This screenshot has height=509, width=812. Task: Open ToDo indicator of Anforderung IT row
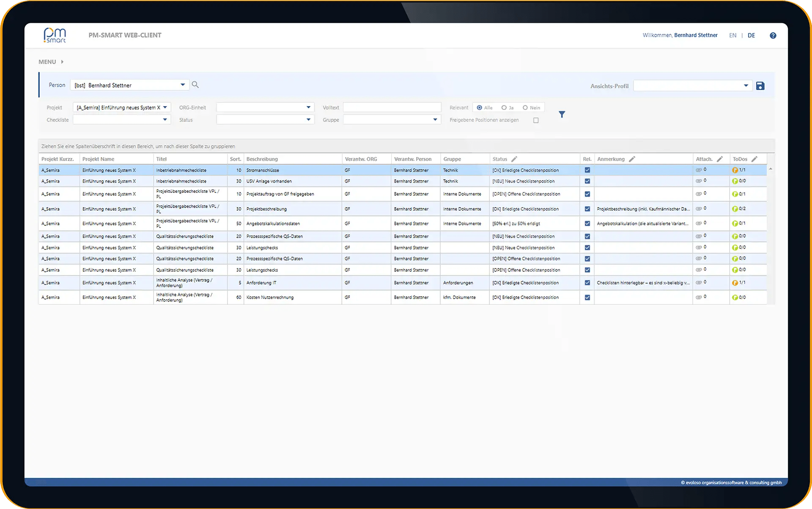click(735, 283)
